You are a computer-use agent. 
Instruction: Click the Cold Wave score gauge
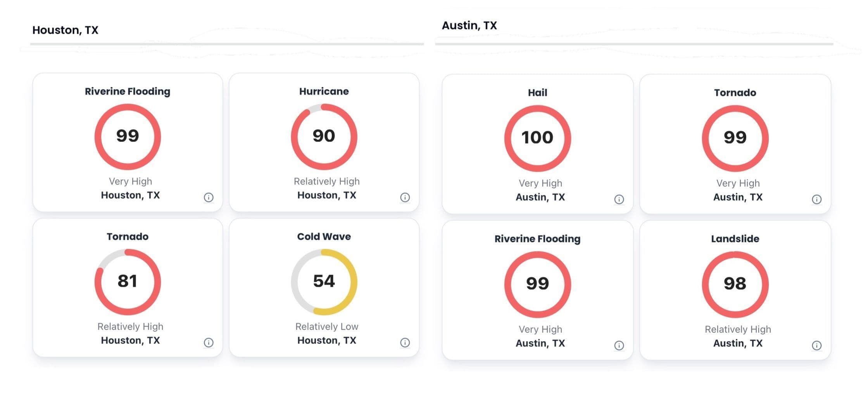tap(324, 281)
